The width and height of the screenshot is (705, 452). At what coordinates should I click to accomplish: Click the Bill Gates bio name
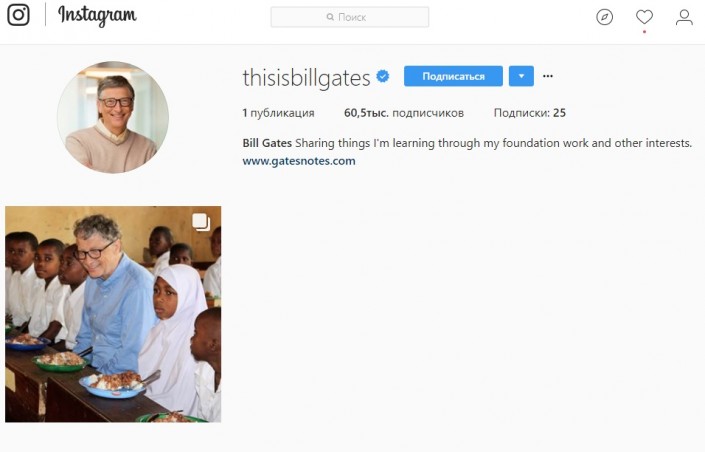point(267,143)
